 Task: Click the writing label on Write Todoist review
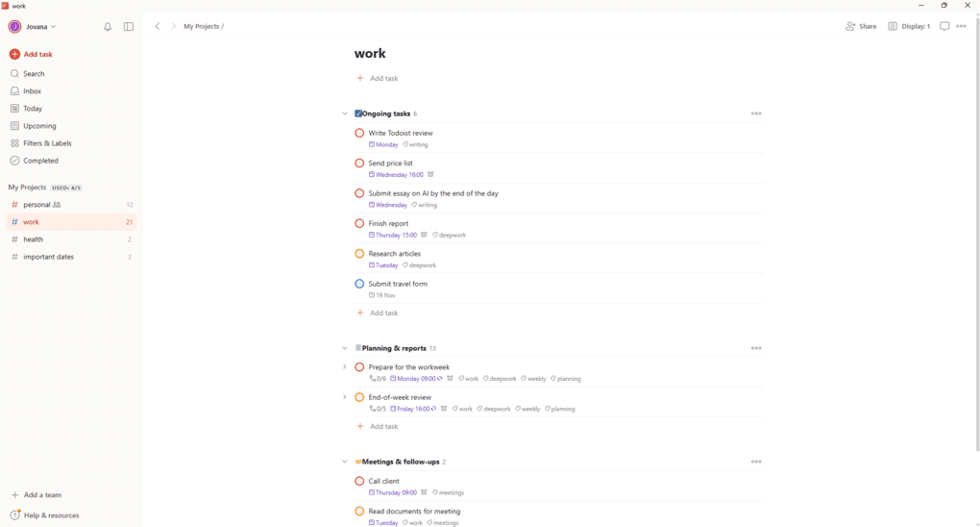tap(416, 144)
